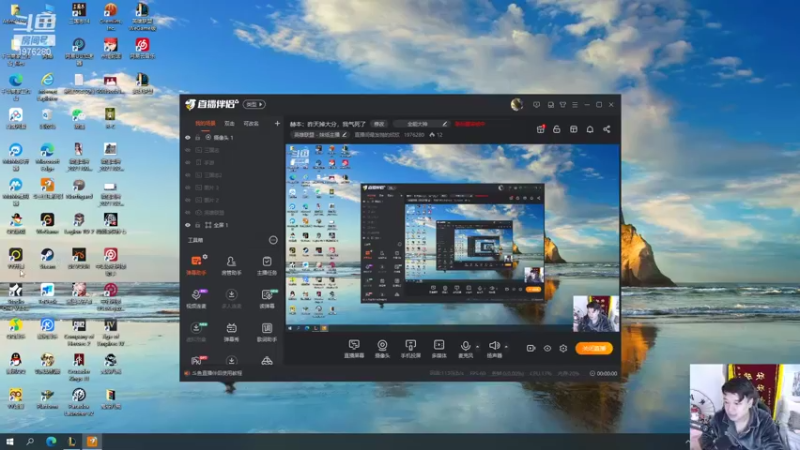Open the user avatar in title bar
800x450 pixels.
click(517, 105)
